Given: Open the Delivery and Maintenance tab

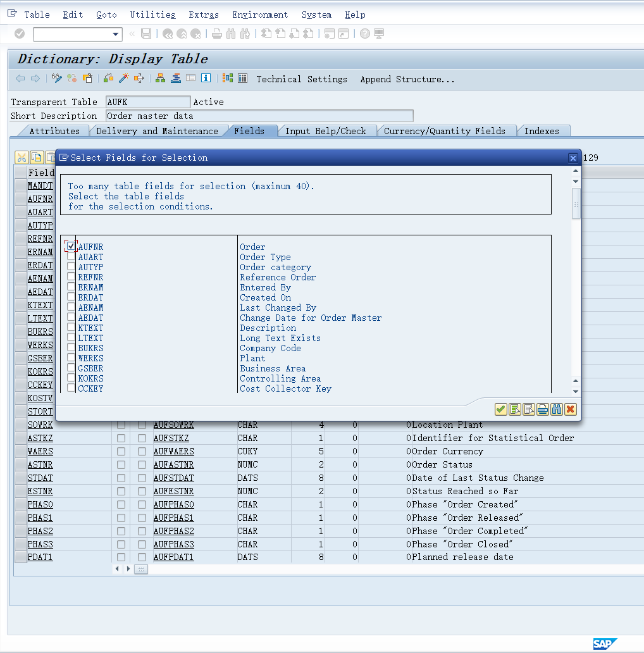Looking at the screenshot, I should [x=157, y=131].
